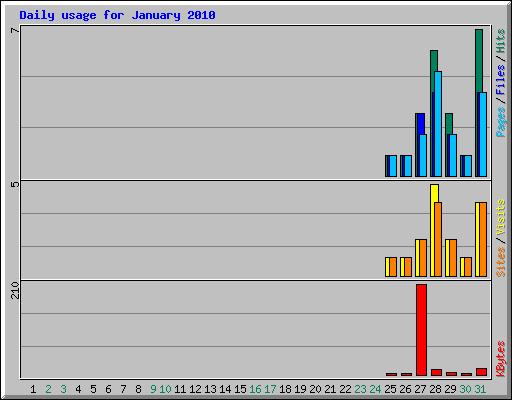Click the green Hits bar for day 28
The width and height of the screenshot is (512, 400).
pyautogui.click(x=434, y=61)
